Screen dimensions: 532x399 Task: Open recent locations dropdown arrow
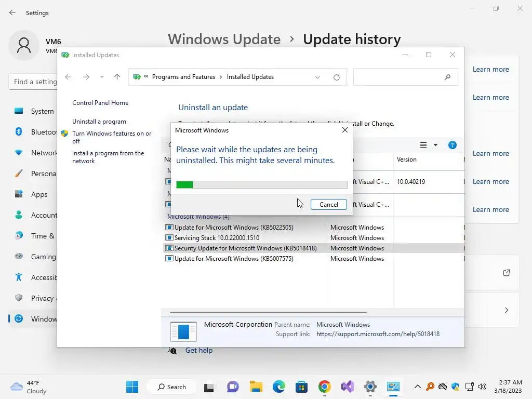coord(102,77)
